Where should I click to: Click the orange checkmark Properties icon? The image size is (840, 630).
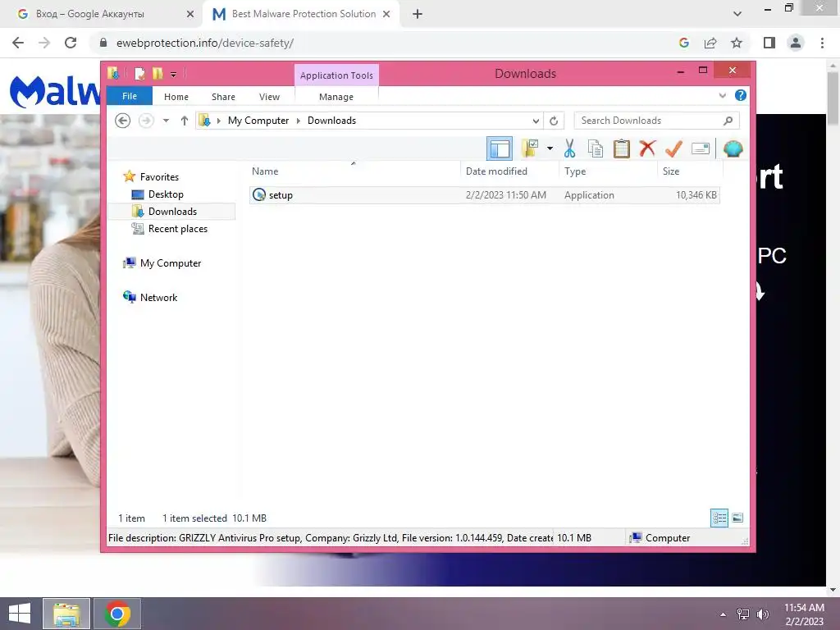673,148
